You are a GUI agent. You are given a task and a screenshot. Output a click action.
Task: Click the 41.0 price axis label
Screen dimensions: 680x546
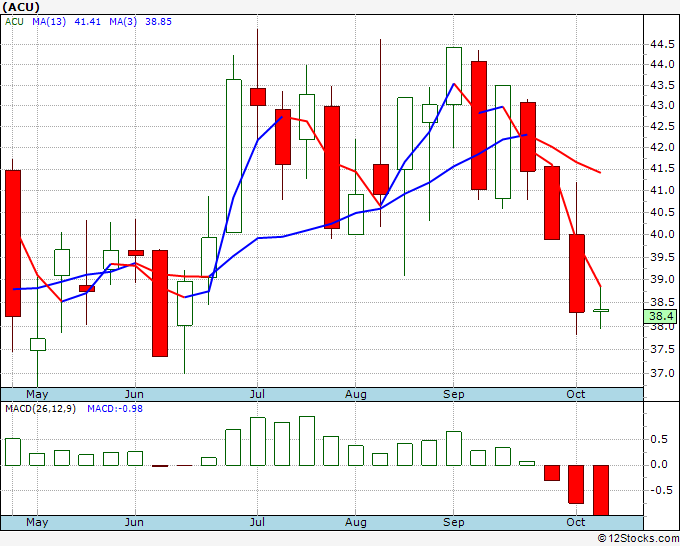click(x=662, y=190)
